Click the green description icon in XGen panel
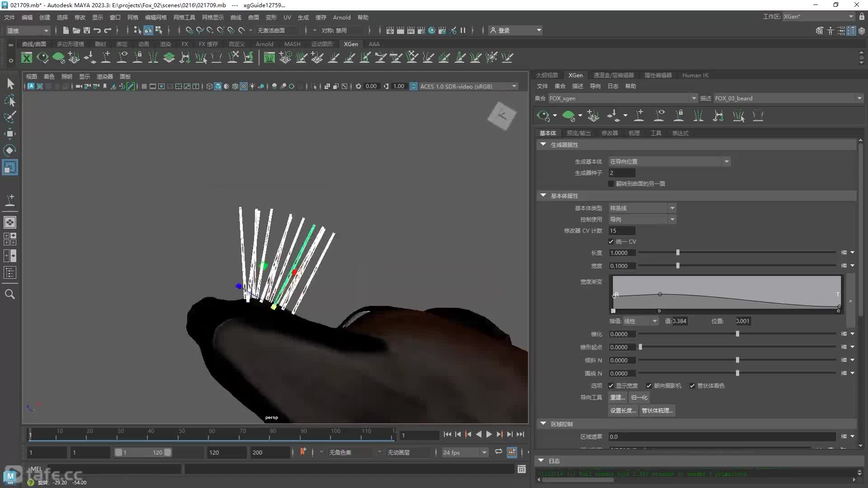Screen dimensions: 868x488 [x=569, y=116]
